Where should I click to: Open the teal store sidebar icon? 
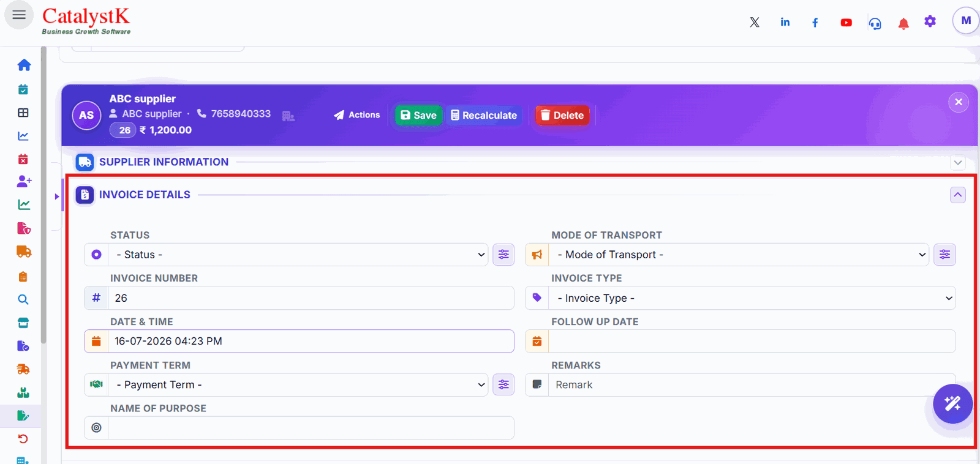tap(23, 323)
